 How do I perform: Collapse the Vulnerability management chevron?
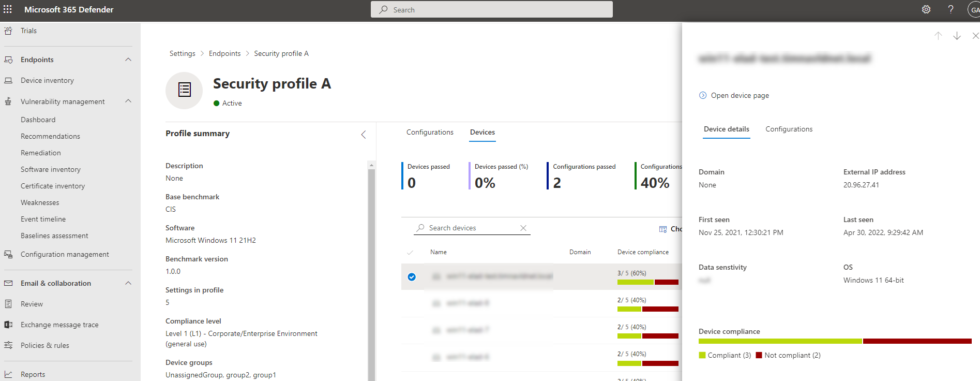click(128, 101)
